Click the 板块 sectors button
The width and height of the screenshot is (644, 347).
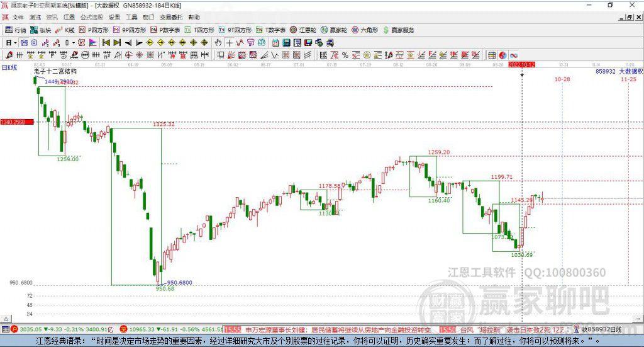[41, 30]
